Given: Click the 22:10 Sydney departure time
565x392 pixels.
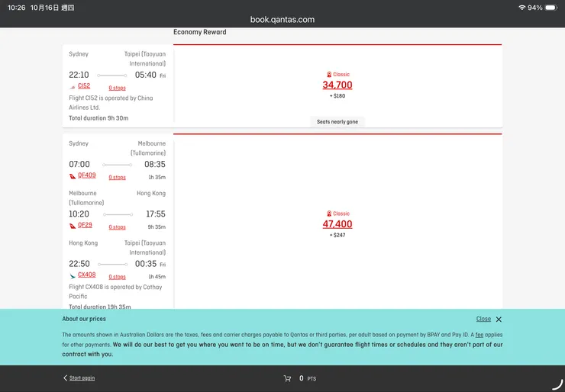Looking at the screenshot, I should [x=79, y=75].
